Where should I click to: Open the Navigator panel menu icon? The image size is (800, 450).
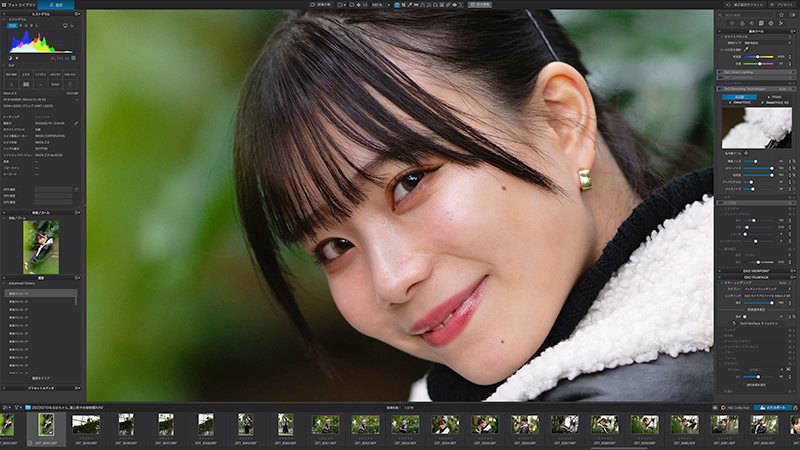coord(77,212)
